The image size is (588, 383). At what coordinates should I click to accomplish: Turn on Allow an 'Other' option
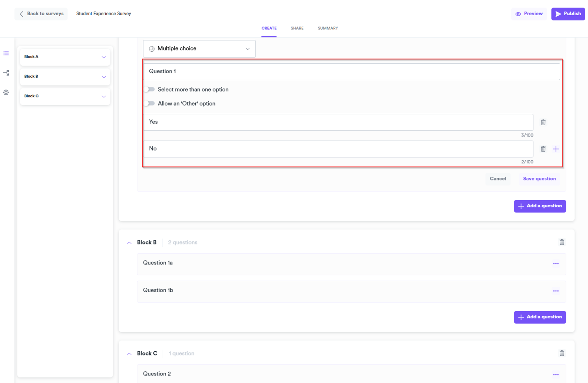(149, 103)
